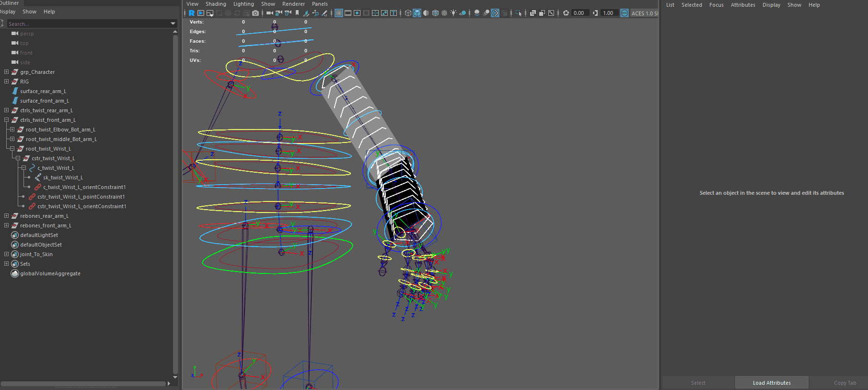The height and width of the screenshot is (390, 868).
Task: Click the exposure aperture icon
Action: pos(566,13)
